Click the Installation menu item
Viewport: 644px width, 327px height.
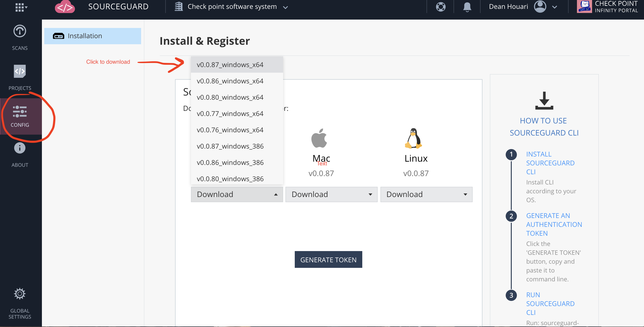(x=93, y=35)
